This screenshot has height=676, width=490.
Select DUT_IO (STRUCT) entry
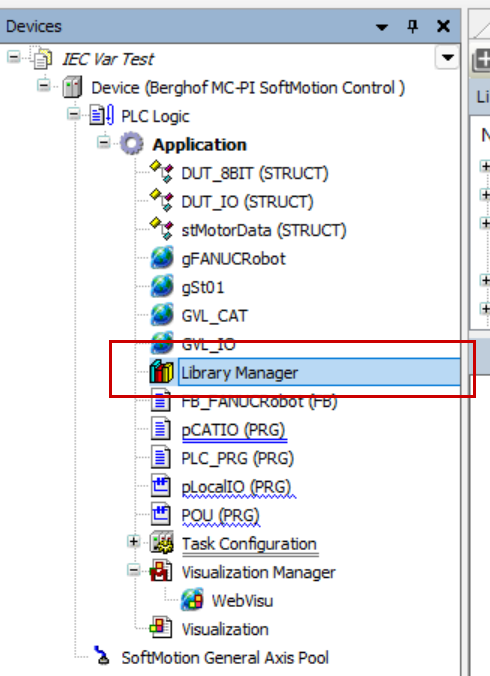247,202
